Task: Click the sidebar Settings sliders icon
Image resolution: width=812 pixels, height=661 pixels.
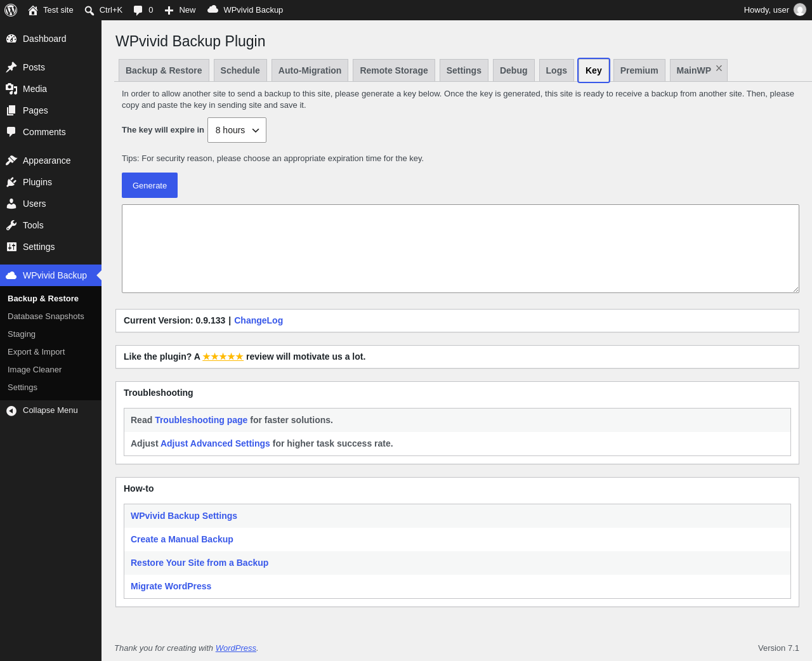Action: click(11, 247)
